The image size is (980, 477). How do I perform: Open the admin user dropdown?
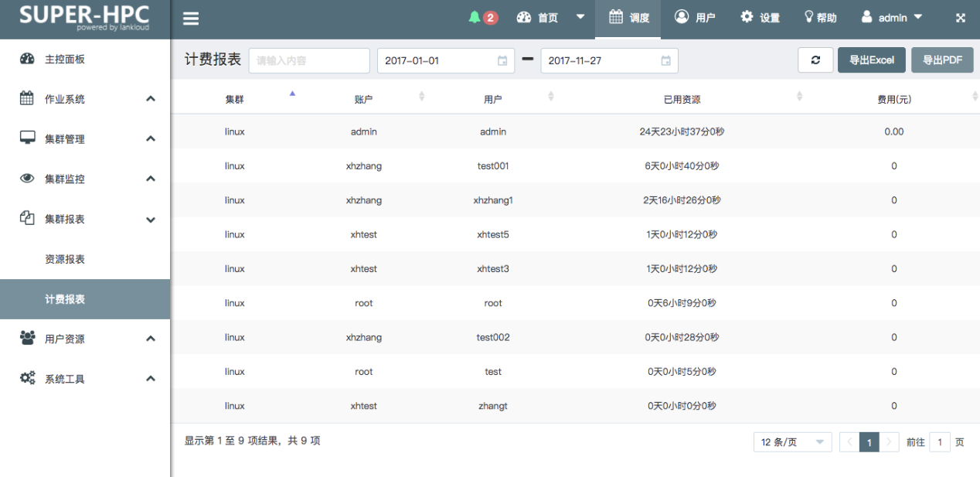point(892,18)
